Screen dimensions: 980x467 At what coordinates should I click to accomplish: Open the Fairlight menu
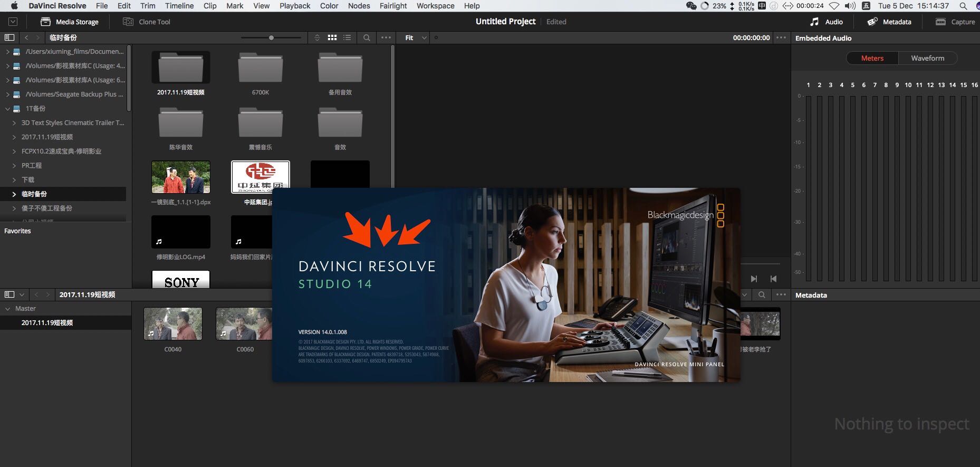click(393, 6)
